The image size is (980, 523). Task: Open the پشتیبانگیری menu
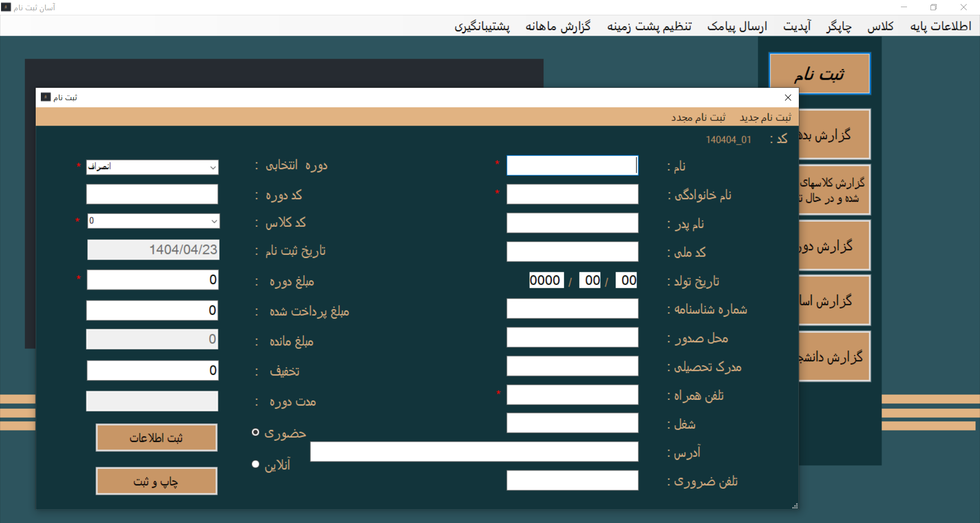[x=482, y=26]
